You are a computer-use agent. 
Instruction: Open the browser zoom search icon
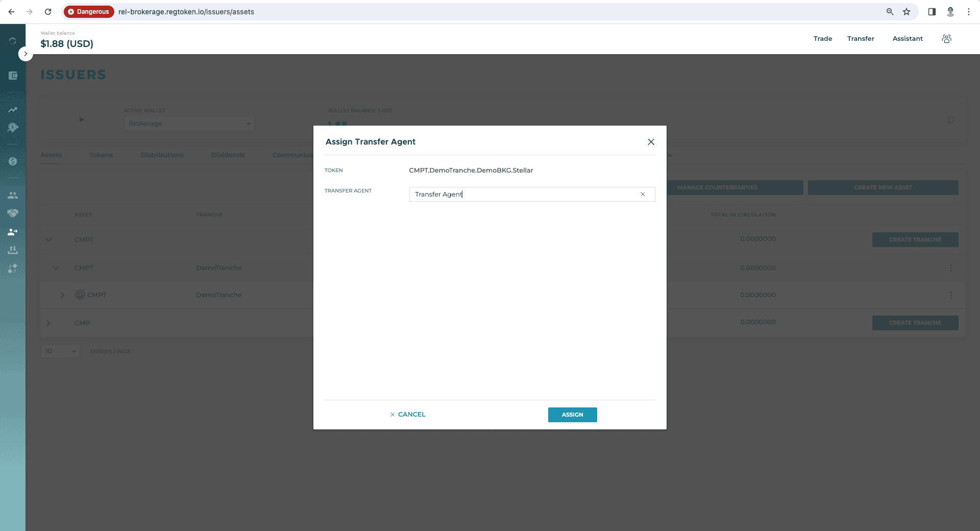pyautogui.click(x=890, y=12)
